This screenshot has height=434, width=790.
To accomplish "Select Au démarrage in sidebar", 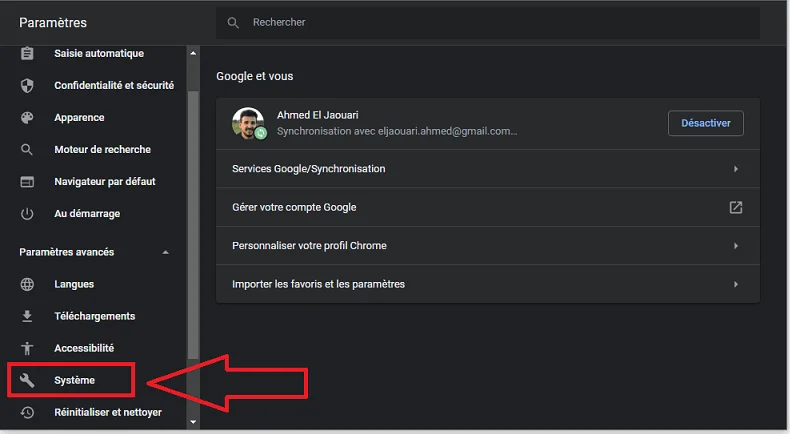I will pos(87,214).
